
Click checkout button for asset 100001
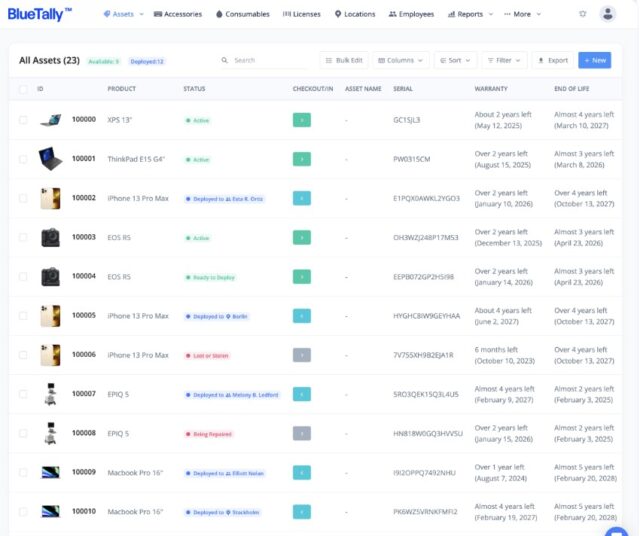pos(302,159)
